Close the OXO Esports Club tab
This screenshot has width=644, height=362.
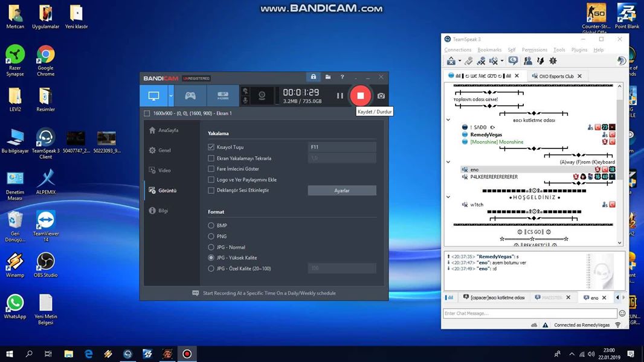coord(579,76)
